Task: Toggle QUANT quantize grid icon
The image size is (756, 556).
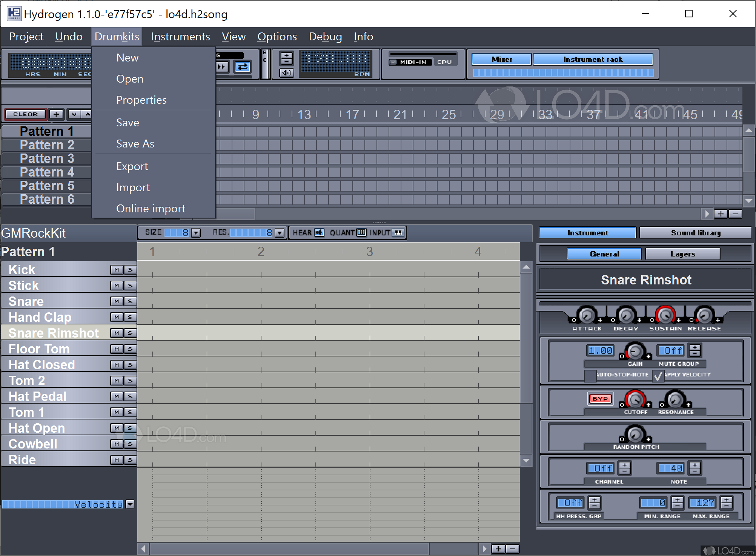Action: pos(361,232)
